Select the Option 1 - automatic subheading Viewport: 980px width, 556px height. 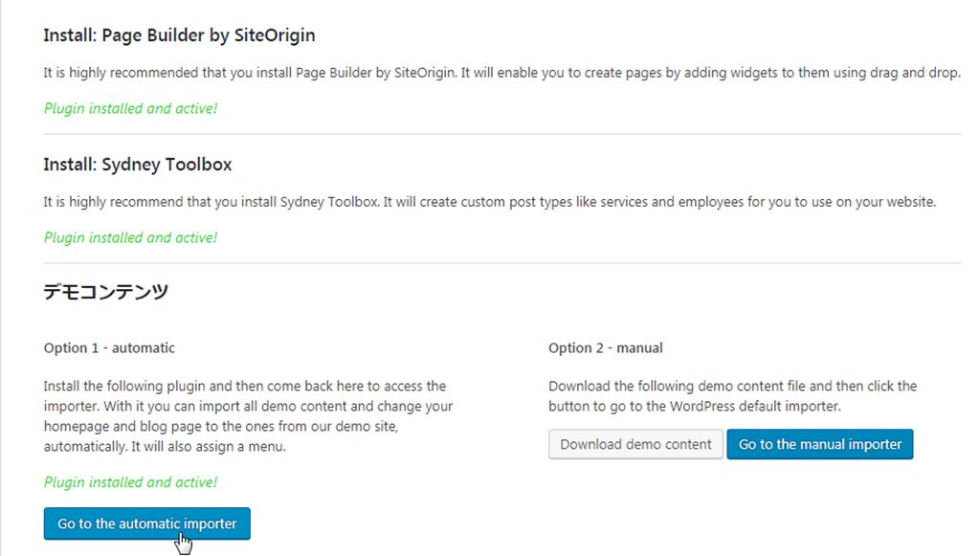(x=109, y=348)
